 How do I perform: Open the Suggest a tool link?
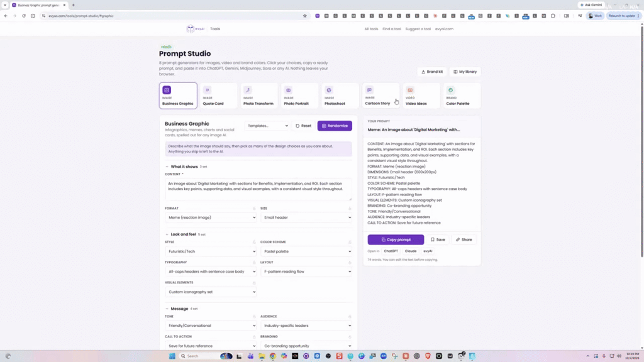[x=418, y=29]
